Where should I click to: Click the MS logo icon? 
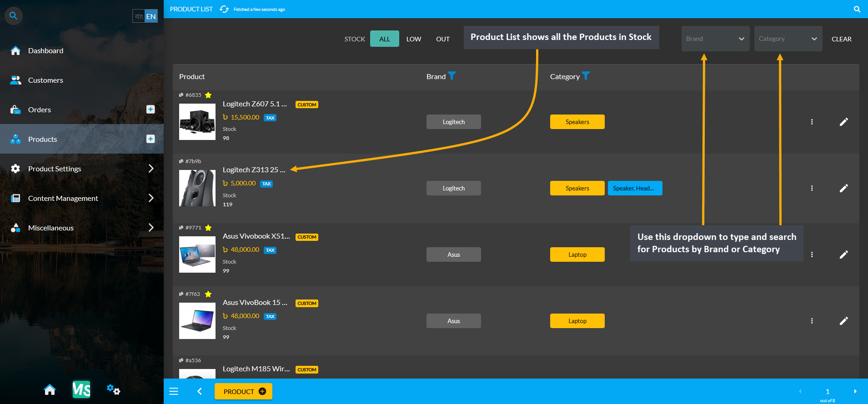(81, 389)
